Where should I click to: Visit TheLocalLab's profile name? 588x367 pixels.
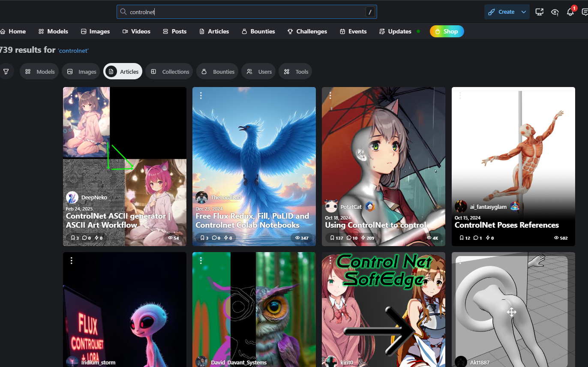point(226,198)
